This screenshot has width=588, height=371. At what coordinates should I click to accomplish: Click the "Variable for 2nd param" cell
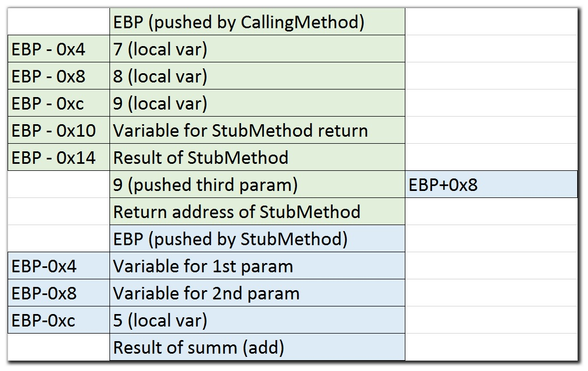[257, 293]
